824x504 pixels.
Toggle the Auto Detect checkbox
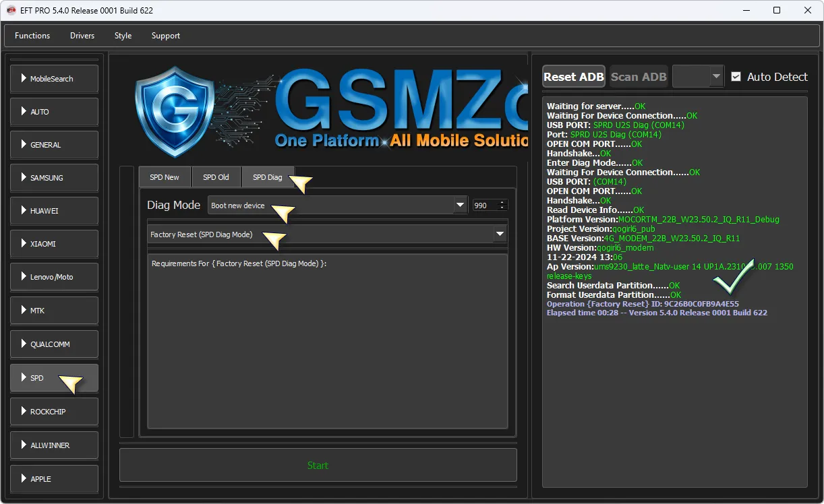point(736,77)
